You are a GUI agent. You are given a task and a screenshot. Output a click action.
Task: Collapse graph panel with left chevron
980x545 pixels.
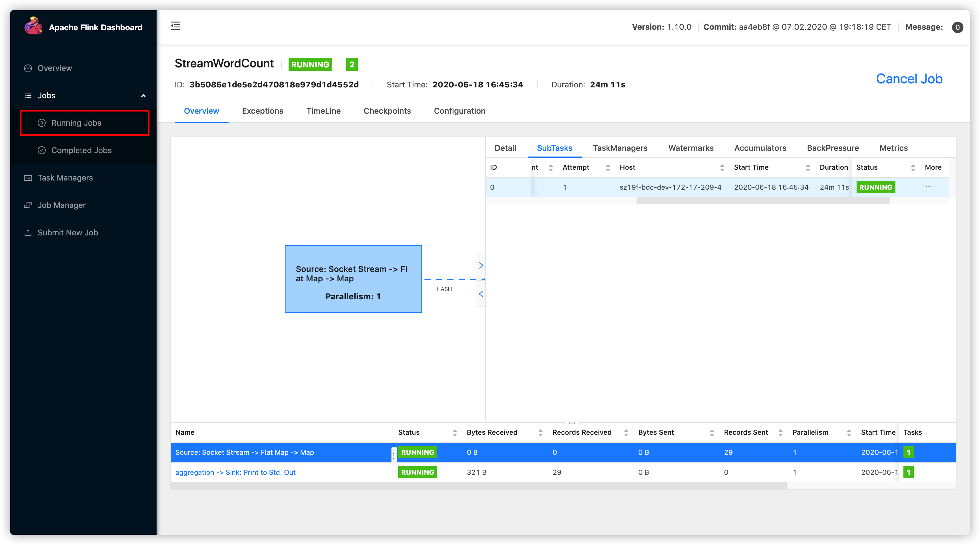pos(481,294)
